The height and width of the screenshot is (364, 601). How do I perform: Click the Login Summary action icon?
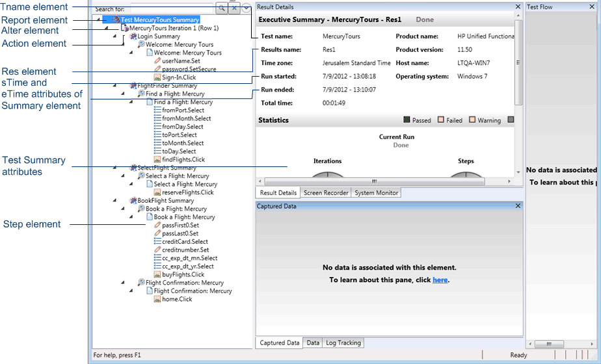(133, 36)
